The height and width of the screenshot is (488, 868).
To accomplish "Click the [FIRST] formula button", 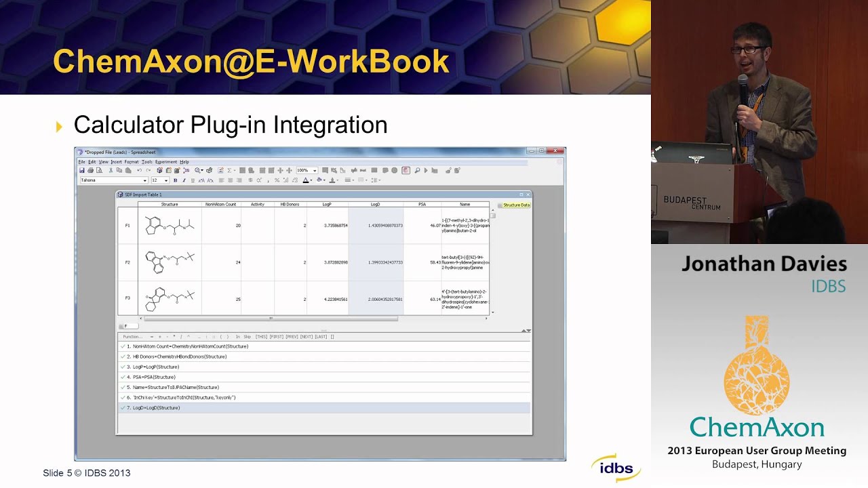I will (277, 337).
